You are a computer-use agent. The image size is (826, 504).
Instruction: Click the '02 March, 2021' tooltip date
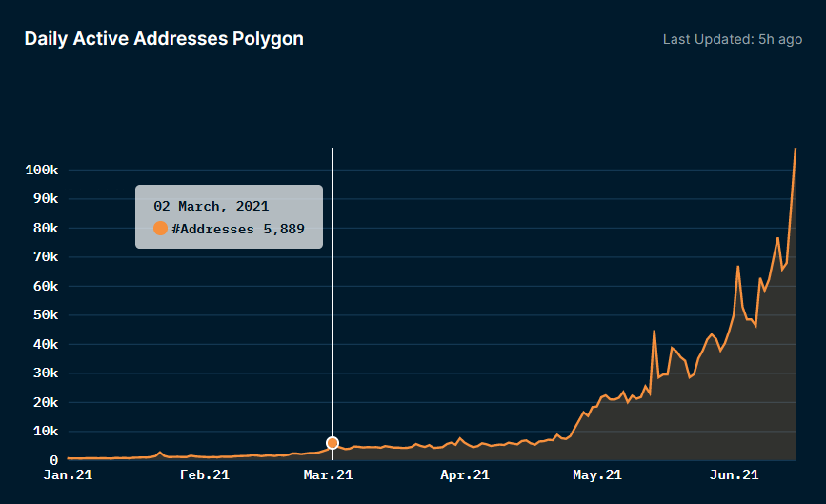tap(211, 206)
